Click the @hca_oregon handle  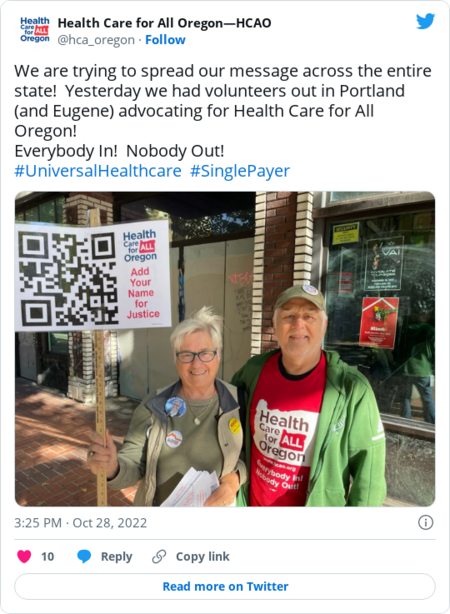(96, 40)
